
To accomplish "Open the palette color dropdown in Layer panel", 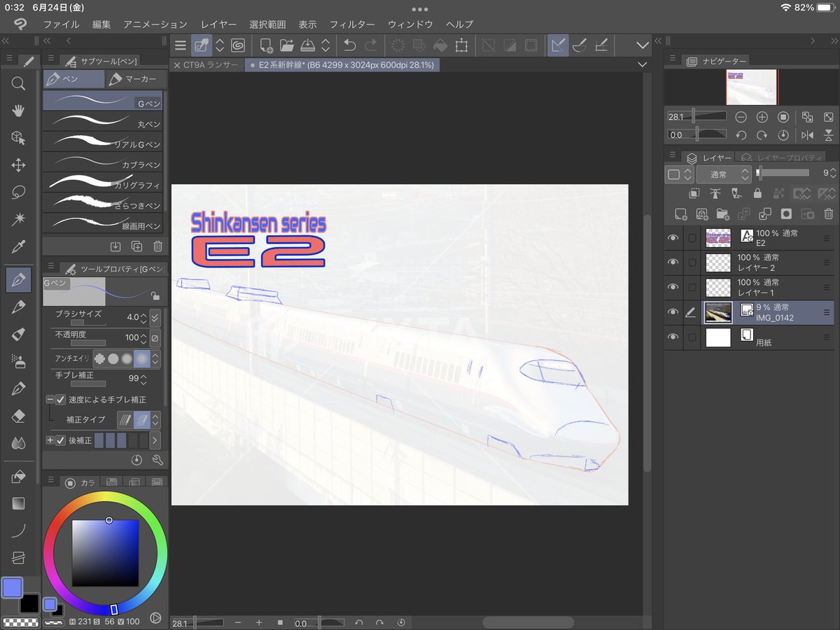I will click(x=680, y=174).
